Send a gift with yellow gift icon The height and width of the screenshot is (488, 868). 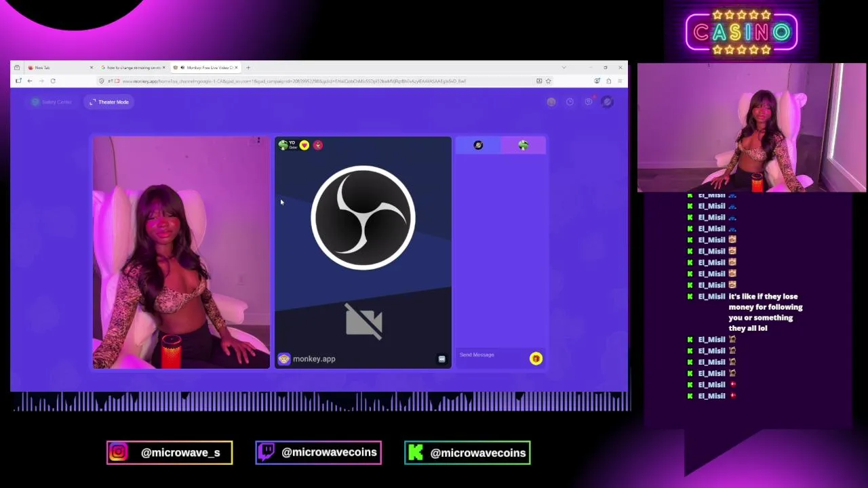[536, 359]
